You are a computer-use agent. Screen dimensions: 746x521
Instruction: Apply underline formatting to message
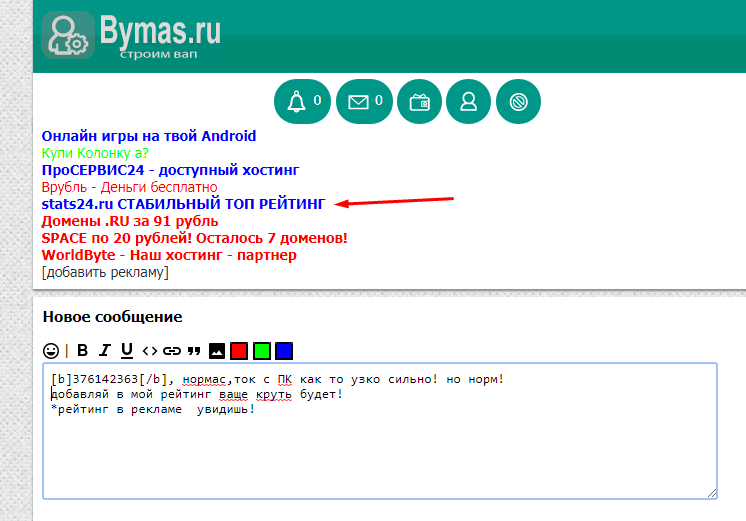pyautogui.click(x=127, y=350)
